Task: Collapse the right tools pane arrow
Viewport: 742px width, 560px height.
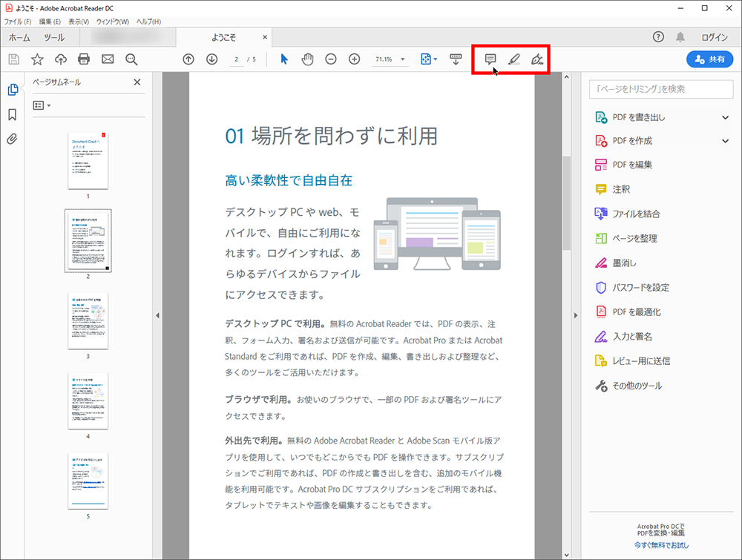Action: [x=576, y=315]
